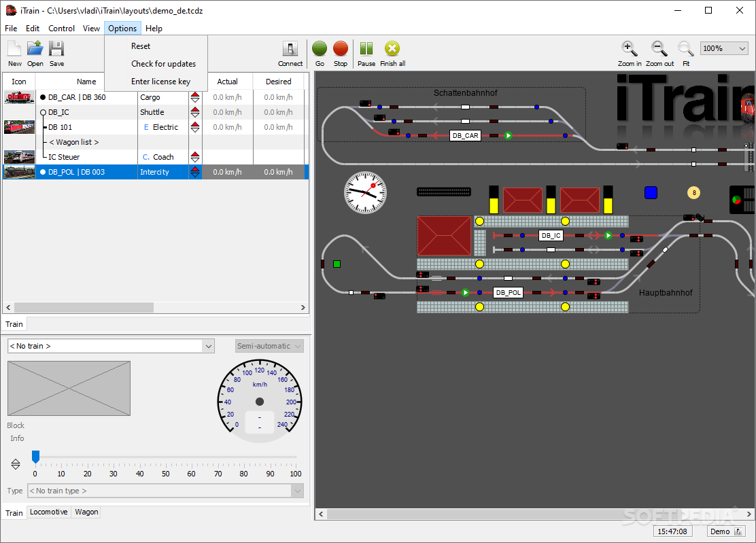756x543 pixels.
Task: Click the blue square button on layout
Action: click(x=651, y=193)
